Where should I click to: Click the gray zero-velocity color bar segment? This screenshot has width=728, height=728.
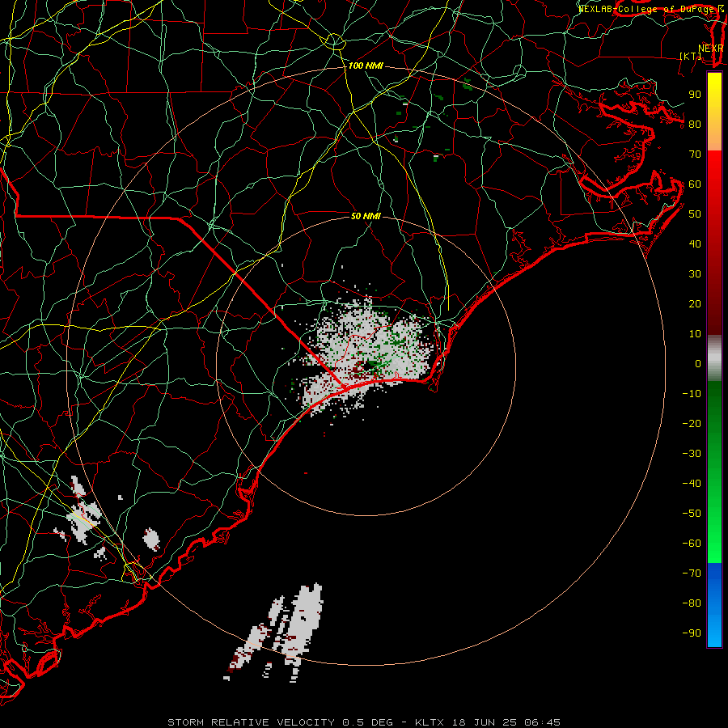[714, 358]
